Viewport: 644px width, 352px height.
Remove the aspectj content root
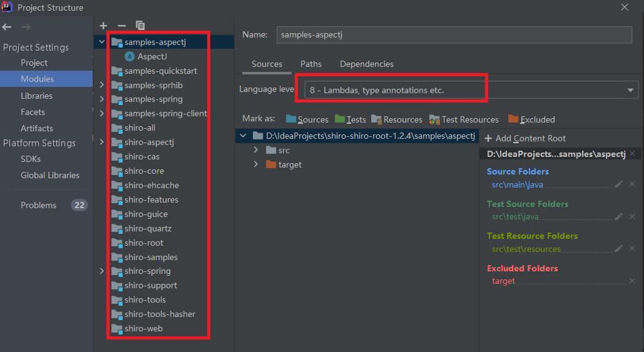(633, 153)
